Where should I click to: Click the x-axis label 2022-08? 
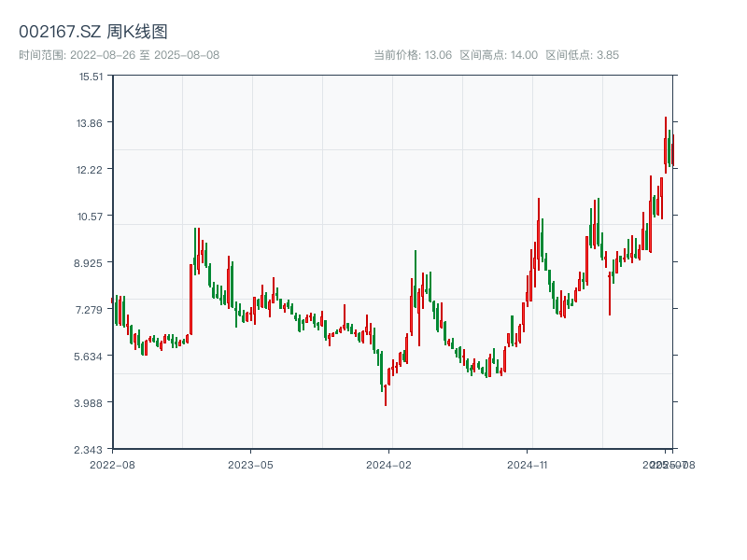tap(112, 465)
